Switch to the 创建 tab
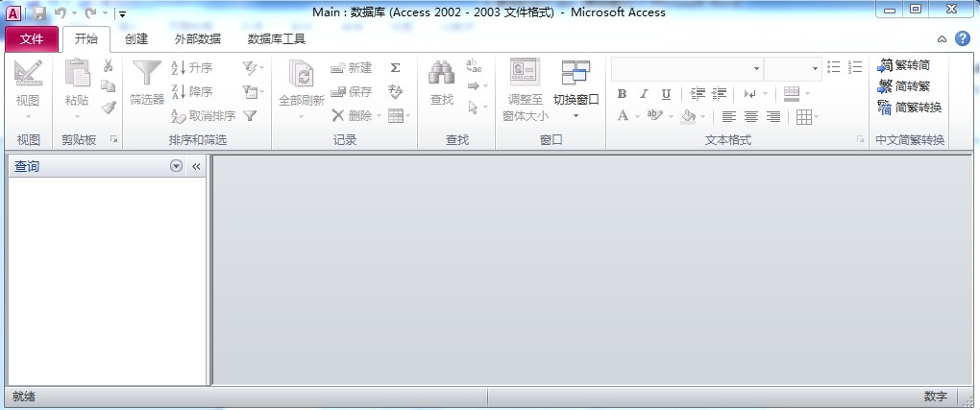 coord(136,38)
